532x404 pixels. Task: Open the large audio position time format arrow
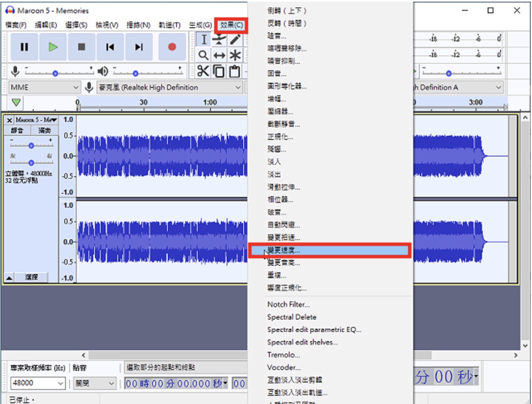pos(476,377)
